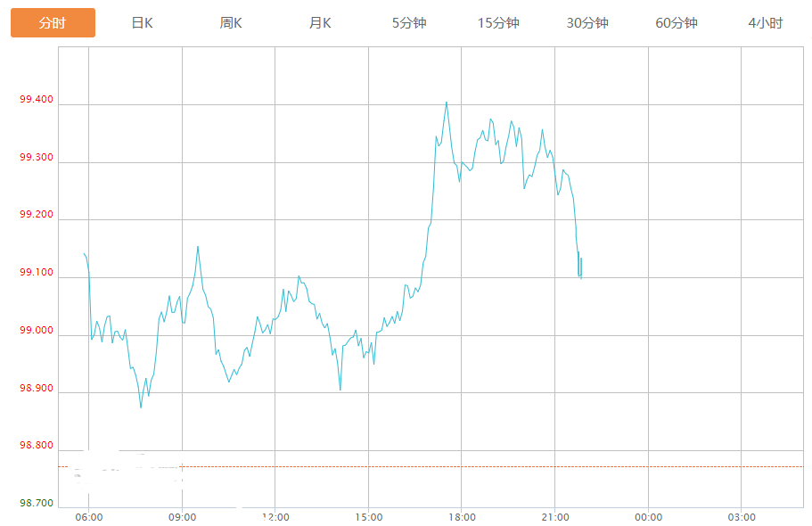
Task: Click the 18:00 time axis label
Action: coord(462,517)
